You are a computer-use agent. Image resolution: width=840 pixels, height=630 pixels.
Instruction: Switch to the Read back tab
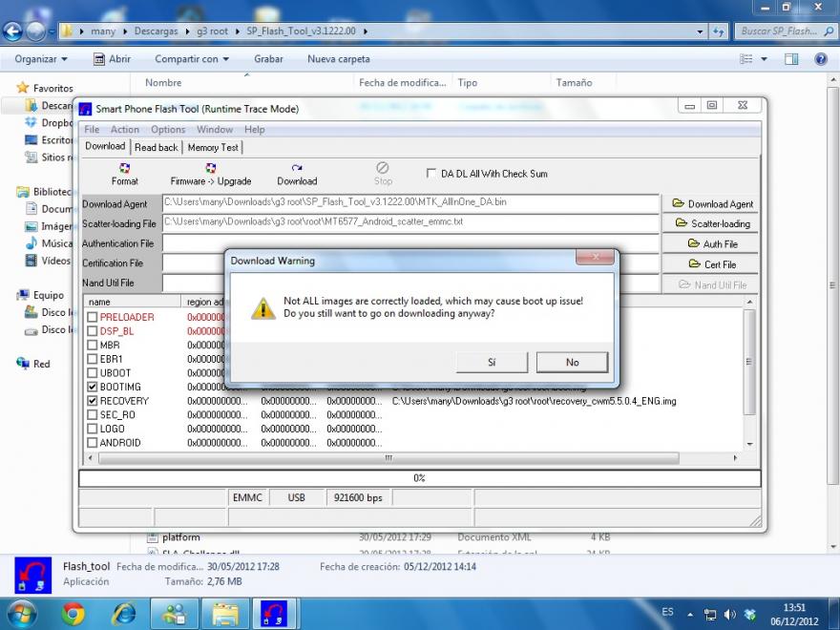[x=156, y=147]
